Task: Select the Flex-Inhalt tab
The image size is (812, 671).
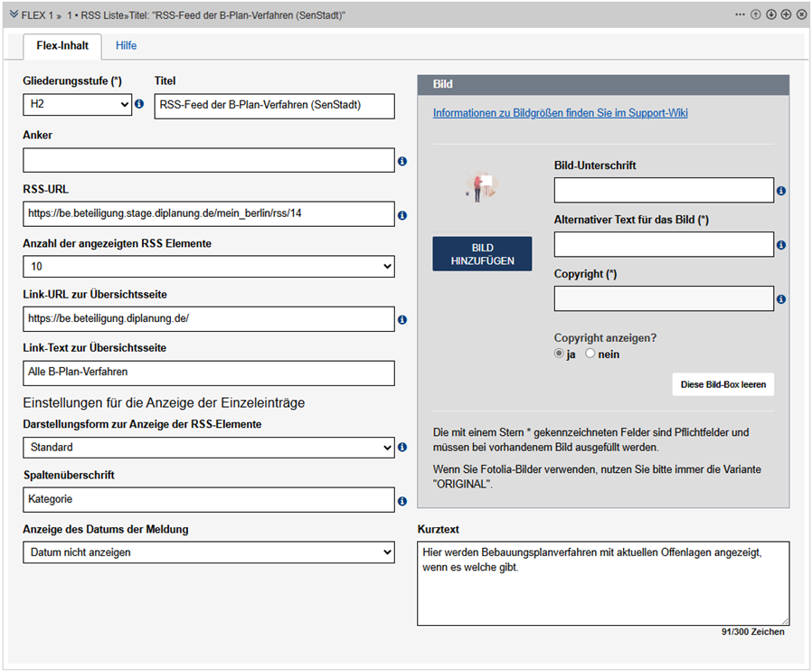Action: click(x=62, y=45)
